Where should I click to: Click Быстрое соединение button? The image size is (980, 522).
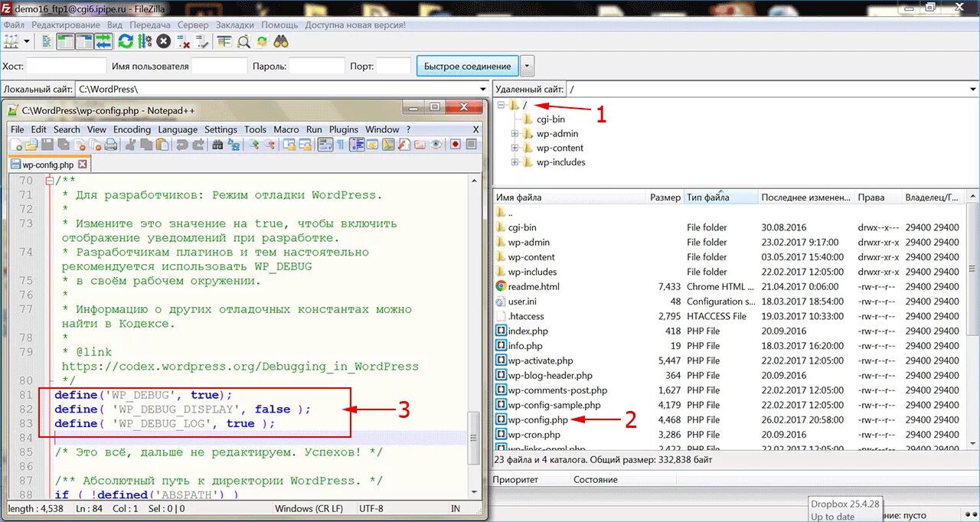tap(467, 66)
